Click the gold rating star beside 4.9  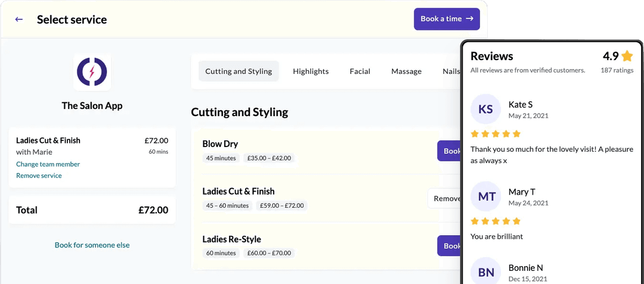(x=627, y=57)
